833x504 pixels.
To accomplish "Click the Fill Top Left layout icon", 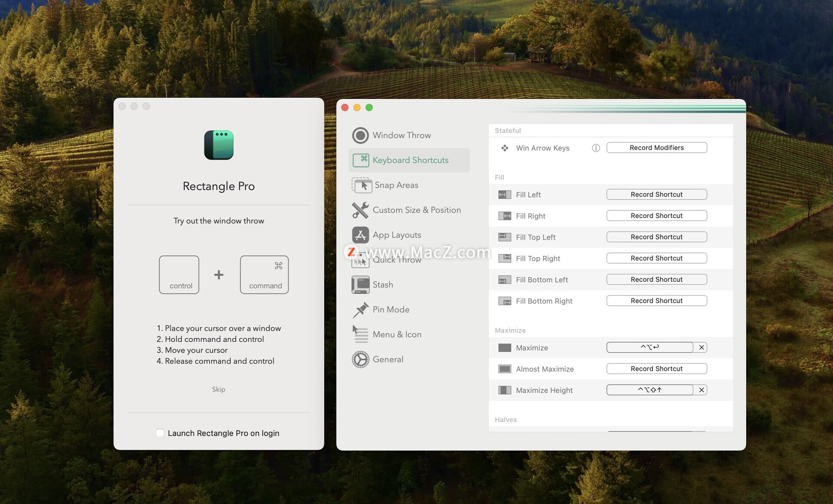I will (x=505, y=237).
